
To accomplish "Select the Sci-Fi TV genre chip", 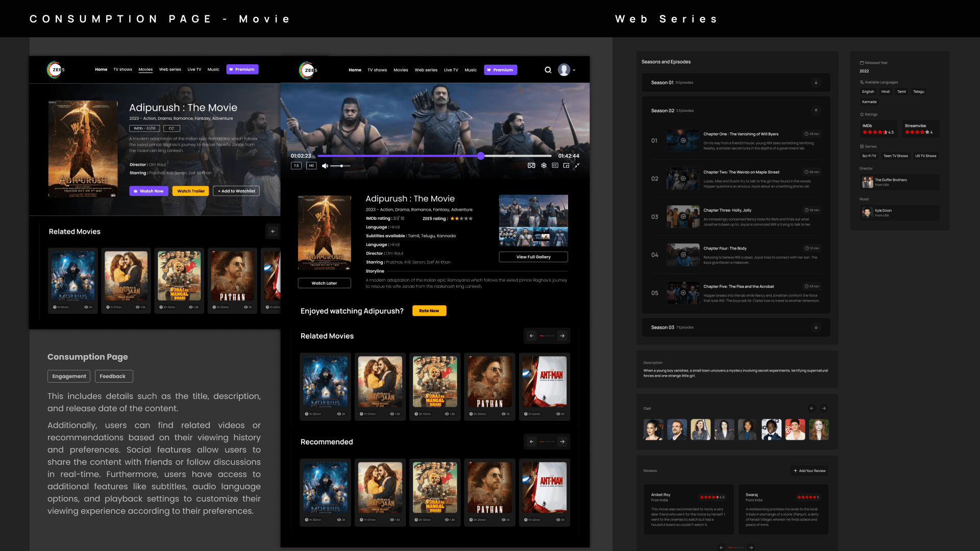I will (869, 156).
